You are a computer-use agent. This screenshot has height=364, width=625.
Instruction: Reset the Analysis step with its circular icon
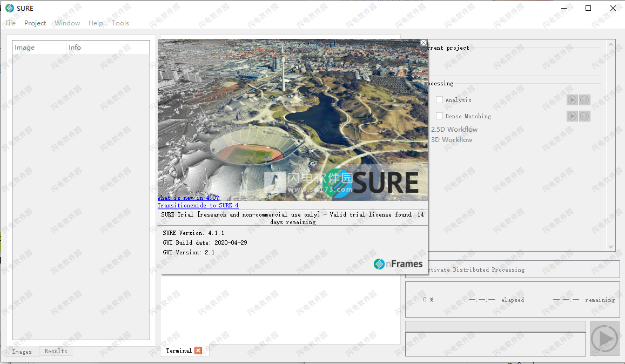(584, 100)
